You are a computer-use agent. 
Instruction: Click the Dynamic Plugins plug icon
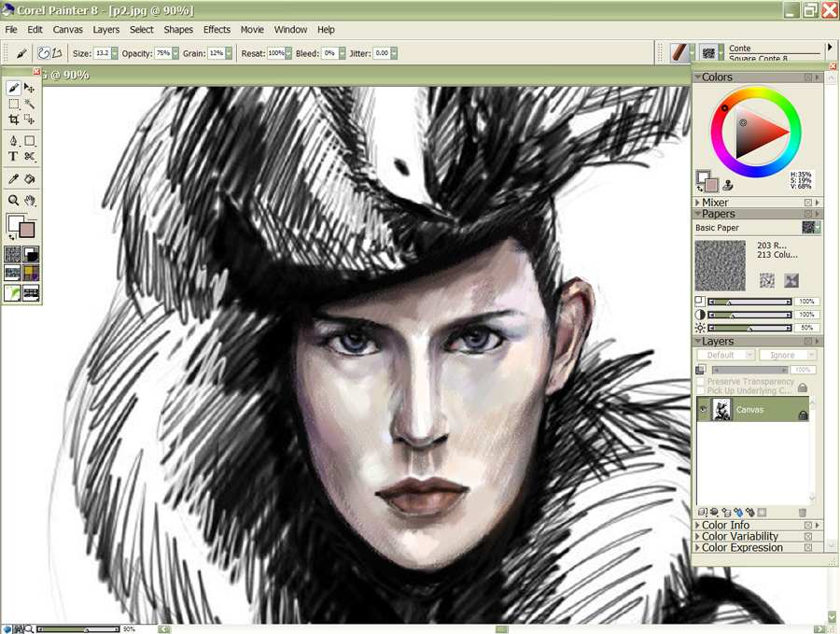(x=714, y=513)
